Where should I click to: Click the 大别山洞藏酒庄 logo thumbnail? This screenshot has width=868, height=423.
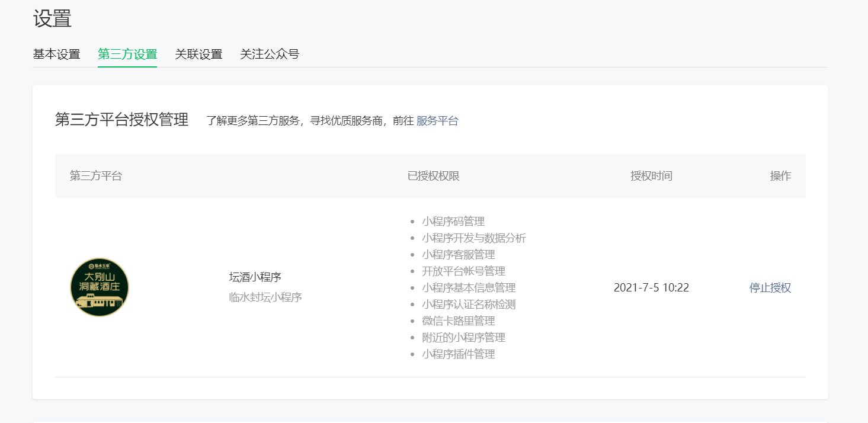100,287
